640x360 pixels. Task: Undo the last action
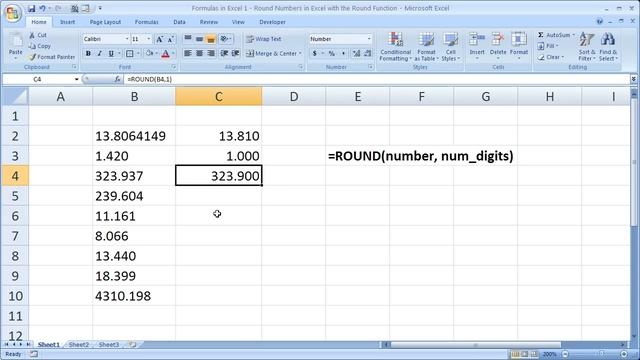[x=42, y=8]
